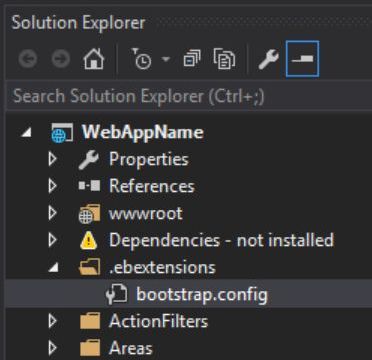Click the Back arrow icon

coord(28,59)
